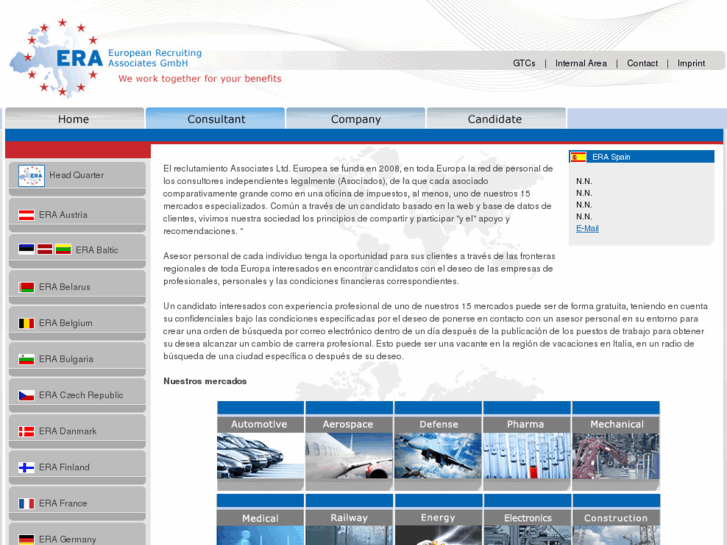This screenshot has width=727, height=545.
Task: Click the Latvia flag in ERA Baltic
Action: 45,250
